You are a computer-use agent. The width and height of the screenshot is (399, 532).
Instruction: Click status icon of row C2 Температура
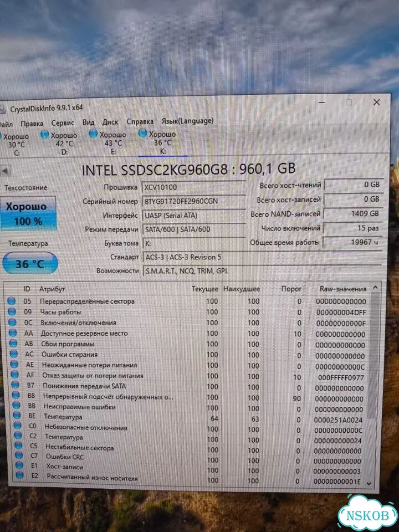tap(18, 435)
